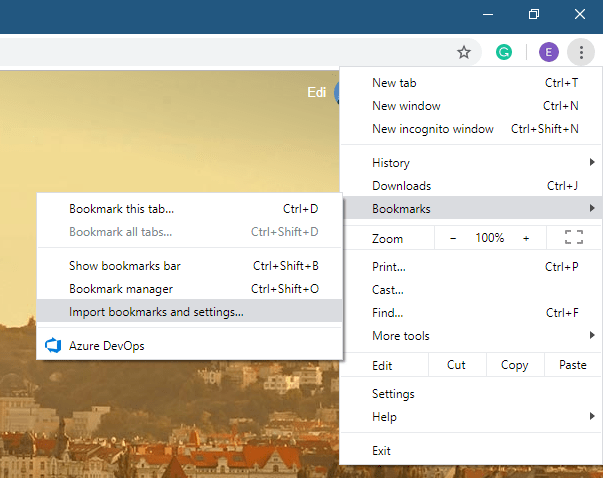Choose Exit from the menu
Screen dimensions: 603x478
(471, 450)
